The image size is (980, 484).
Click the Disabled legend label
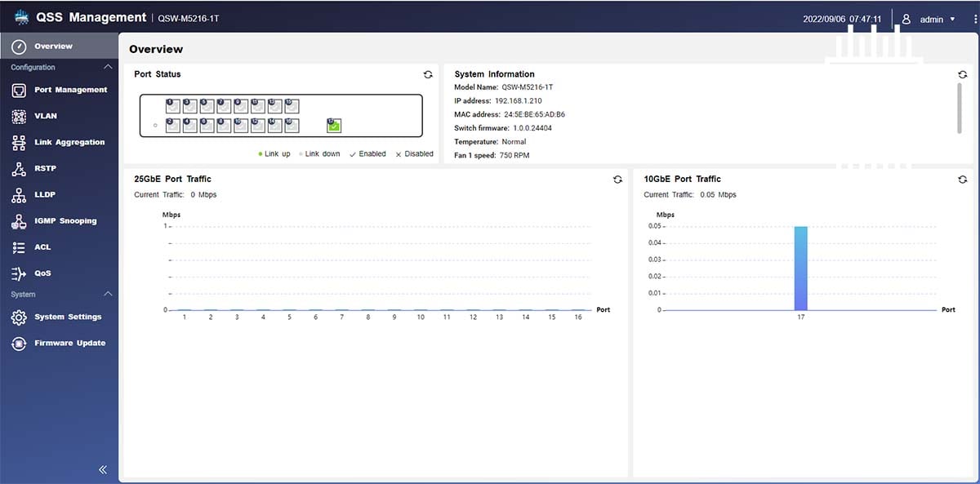click(419, 153)
